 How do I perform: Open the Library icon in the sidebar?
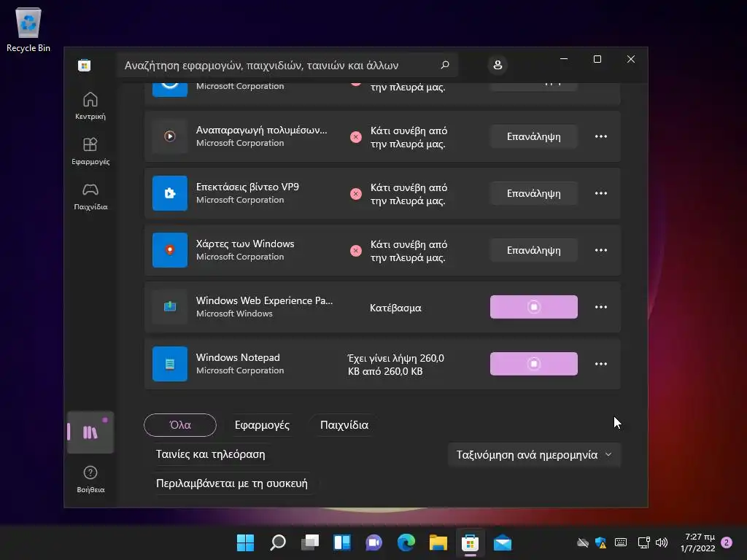(90, 432)
